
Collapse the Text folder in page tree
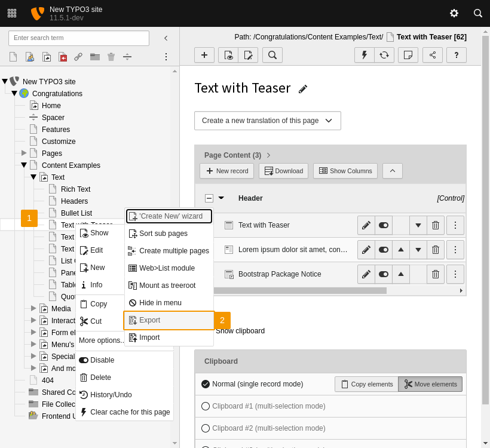(34, 177)
